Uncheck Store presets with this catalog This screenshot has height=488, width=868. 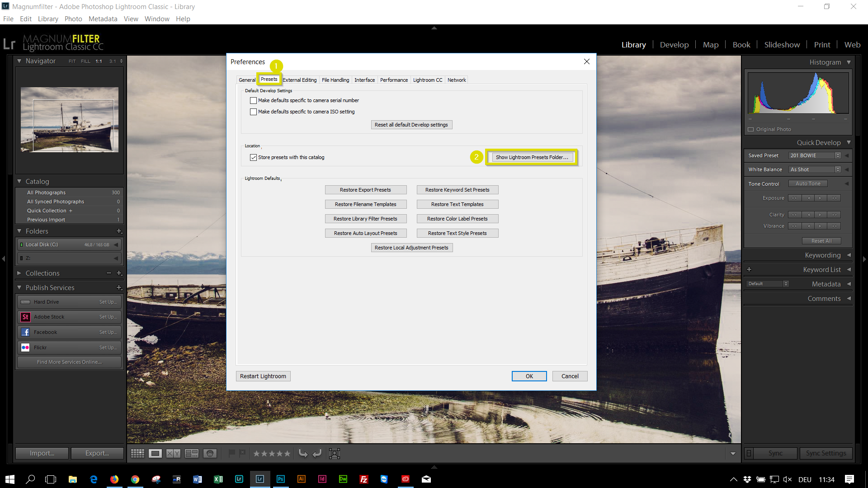(x=253, y=157)
